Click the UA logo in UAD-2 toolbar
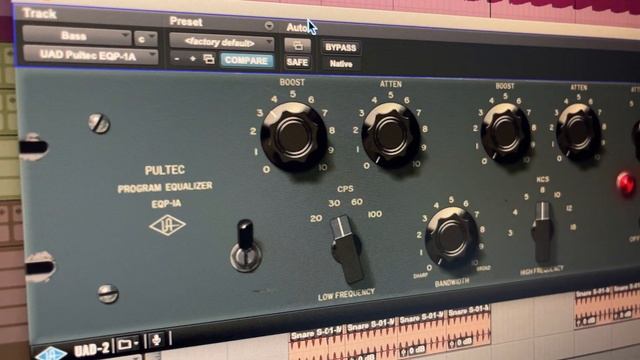Screen dimensions: 640x360 point(51,353)
